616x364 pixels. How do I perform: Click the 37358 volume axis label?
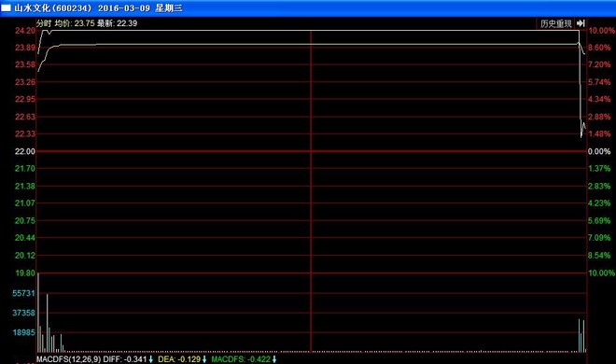point(23,313)
